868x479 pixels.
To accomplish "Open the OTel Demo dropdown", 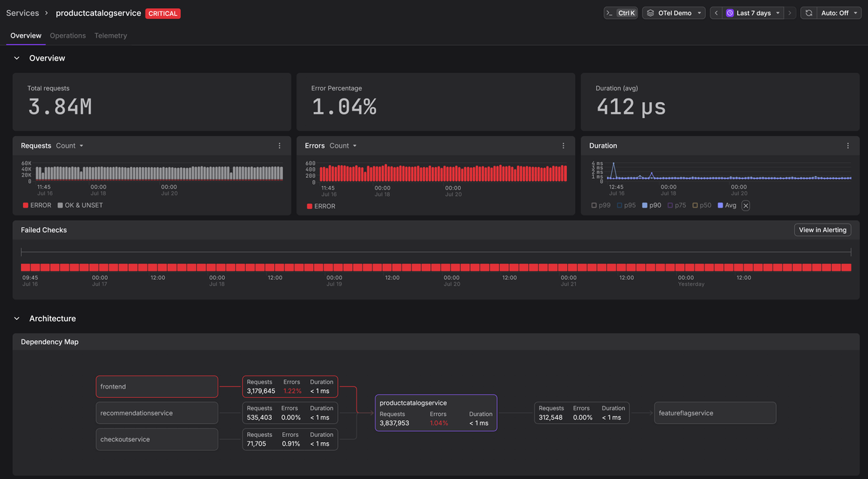I will pyautogui.click(x=673, y=13).
